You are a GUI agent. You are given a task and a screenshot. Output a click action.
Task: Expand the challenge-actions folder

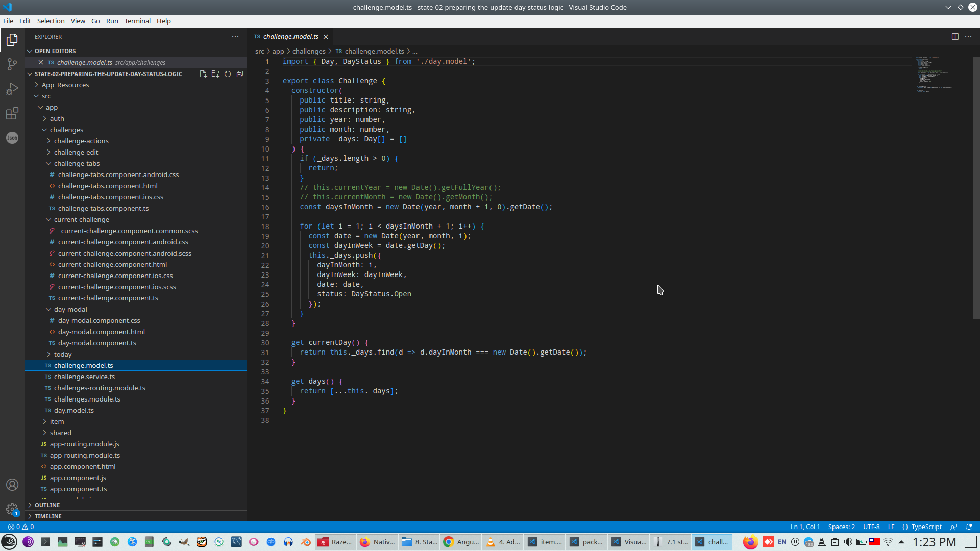(81, 141)
